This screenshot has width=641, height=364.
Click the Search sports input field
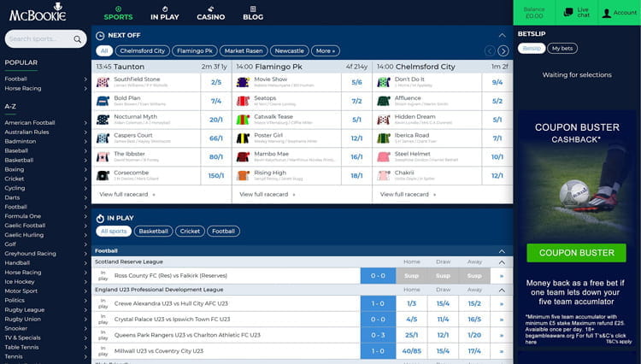[x=46, y=38]
